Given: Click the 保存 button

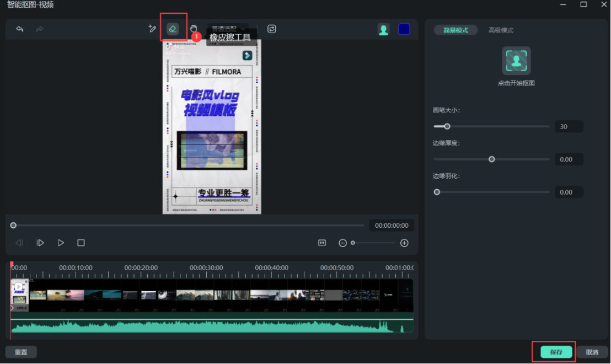Looking at the screenshot, I should tap(556, 352).
